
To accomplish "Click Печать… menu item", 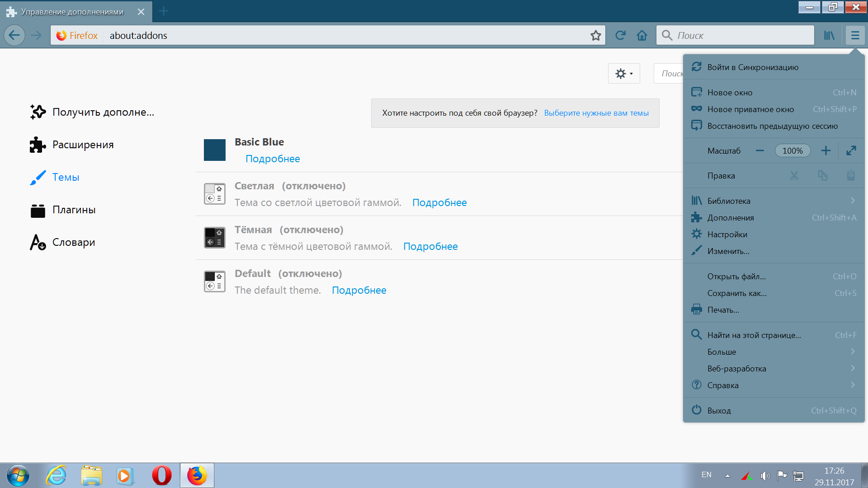I will click(x=774, y=310).
